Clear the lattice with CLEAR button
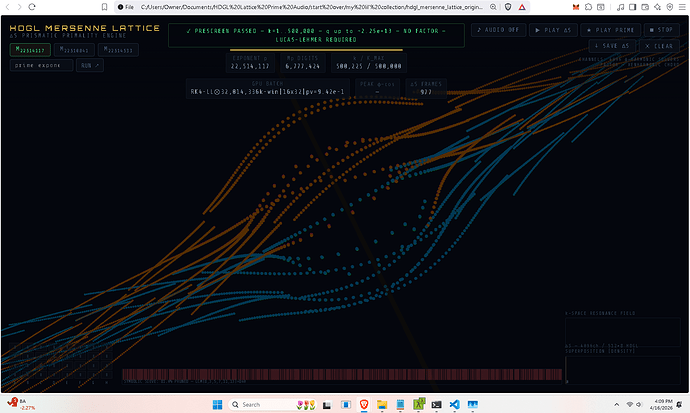Image resolution: width=690 pixels, height=413 pixels. pyautogui.click(x=660, y=46)
